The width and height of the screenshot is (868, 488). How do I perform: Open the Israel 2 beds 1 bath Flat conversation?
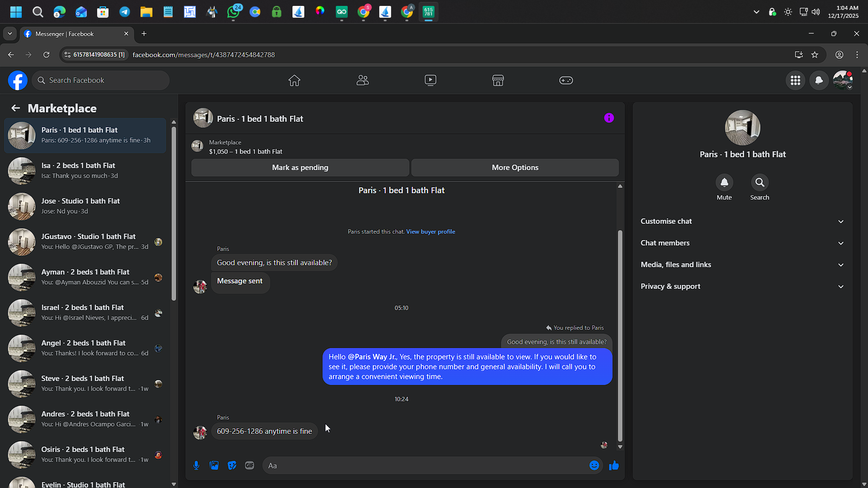click(x=85, y=313)
